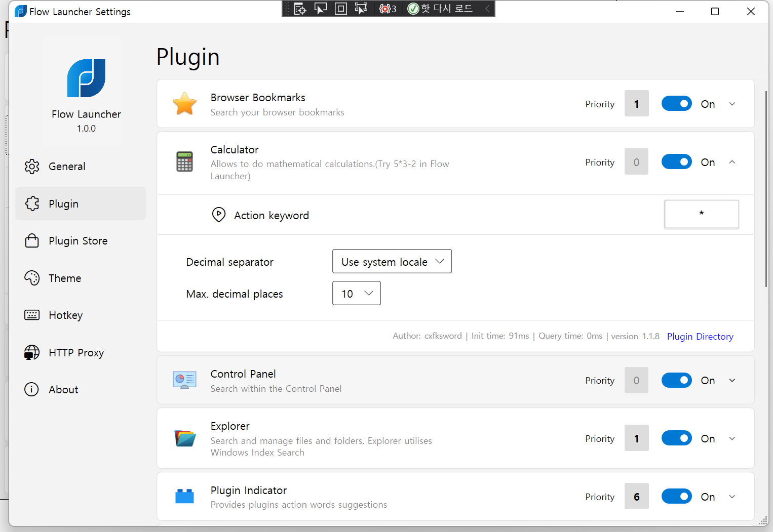Expand the Control Panel plugin details

point(732,380)
